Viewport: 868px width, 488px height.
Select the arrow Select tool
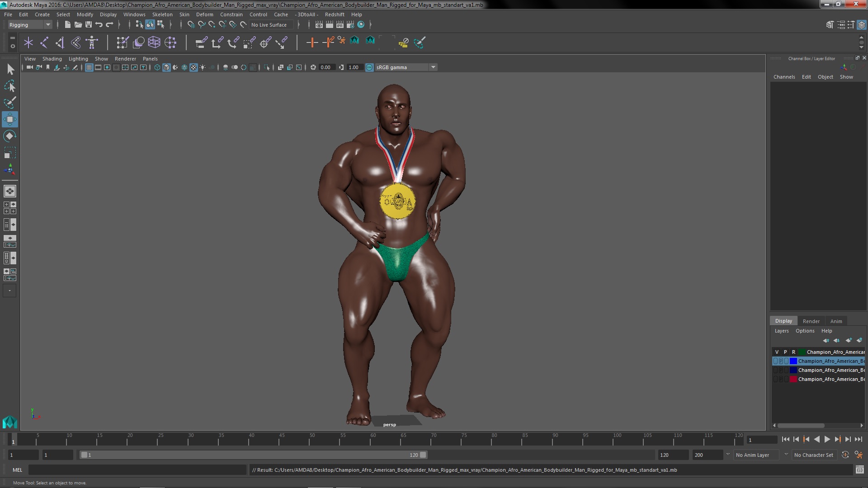pyautogui.click(x=10, y=69)
